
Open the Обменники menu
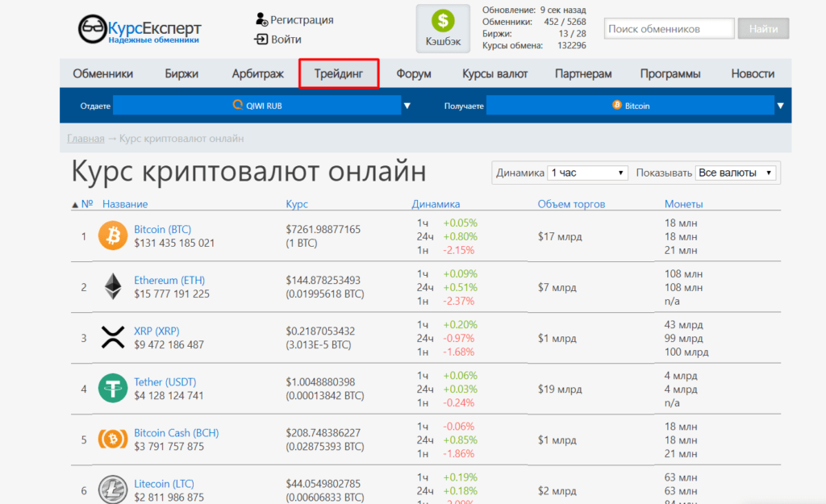point(102,73)
